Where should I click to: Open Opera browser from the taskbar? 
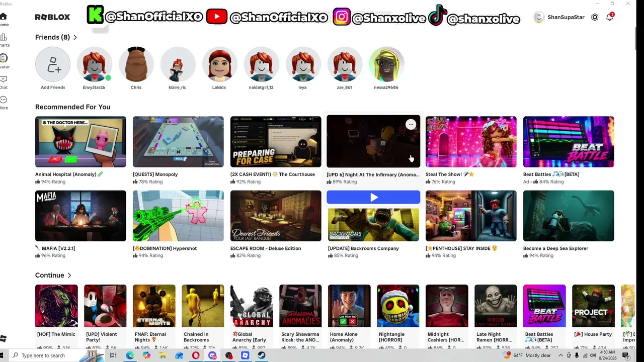click(x=196, y=355)
